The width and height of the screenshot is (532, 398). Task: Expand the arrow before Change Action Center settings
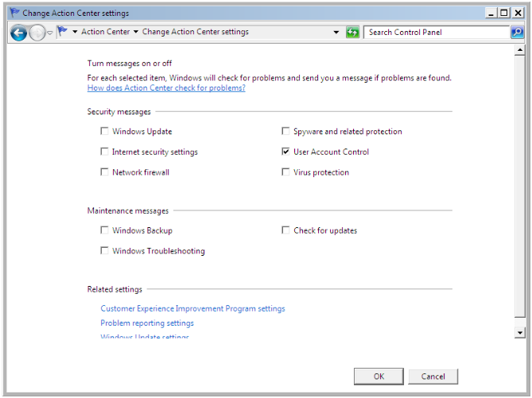point(135,33)
